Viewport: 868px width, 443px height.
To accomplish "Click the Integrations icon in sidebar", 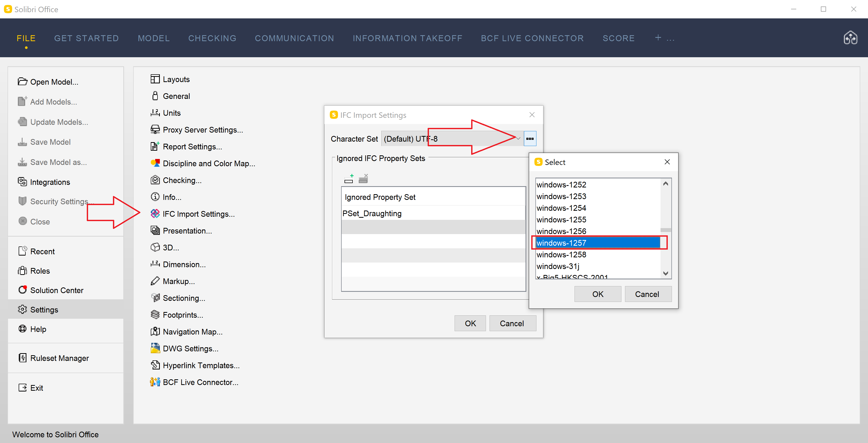I will pos(22,181).
